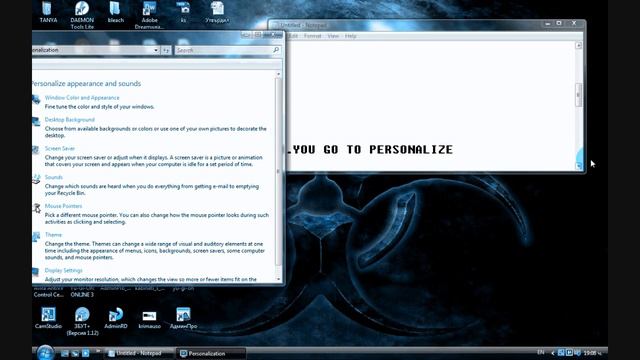Click the EN language indicator in taskbar
Screen dimensions: 640x360
click(x=541, y=353)
